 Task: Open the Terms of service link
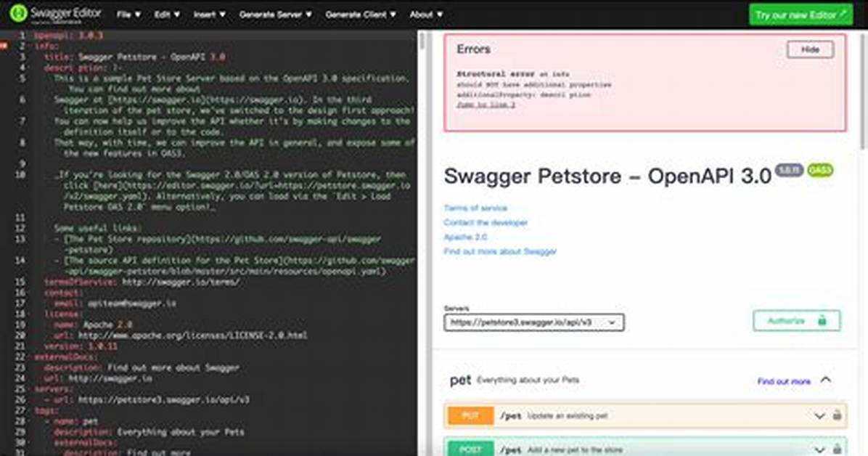click(x=475, y=208)
